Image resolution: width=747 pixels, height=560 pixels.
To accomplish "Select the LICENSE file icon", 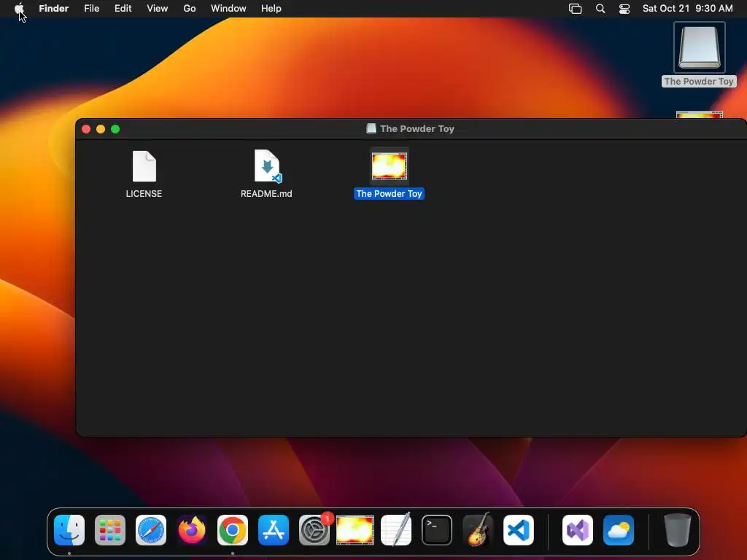I will tap(144, 166).
